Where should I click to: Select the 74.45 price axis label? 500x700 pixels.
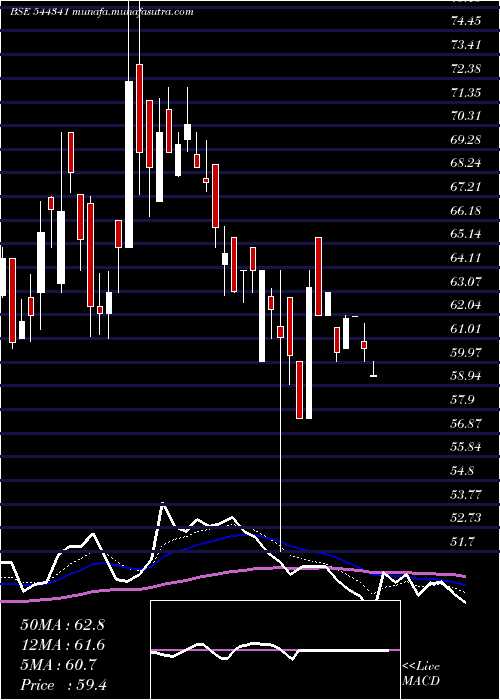pyautogui.click(x=466, y=21)
